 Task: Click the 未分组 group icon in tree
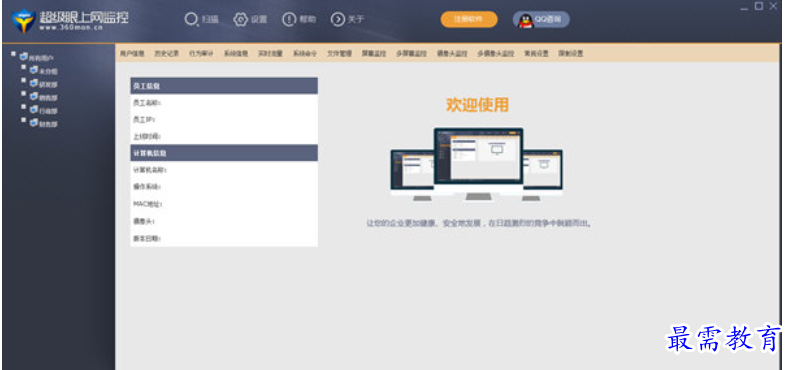(34, 70)
